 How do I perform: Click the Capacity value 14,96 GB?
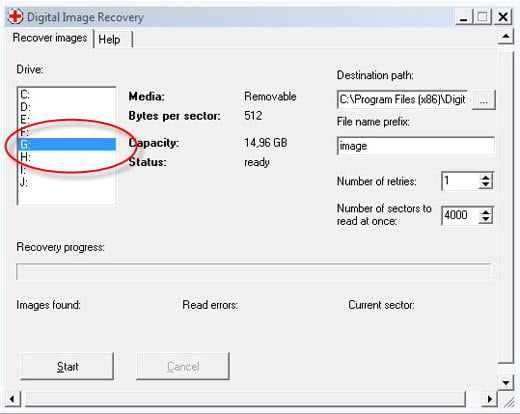pos(266,143)
